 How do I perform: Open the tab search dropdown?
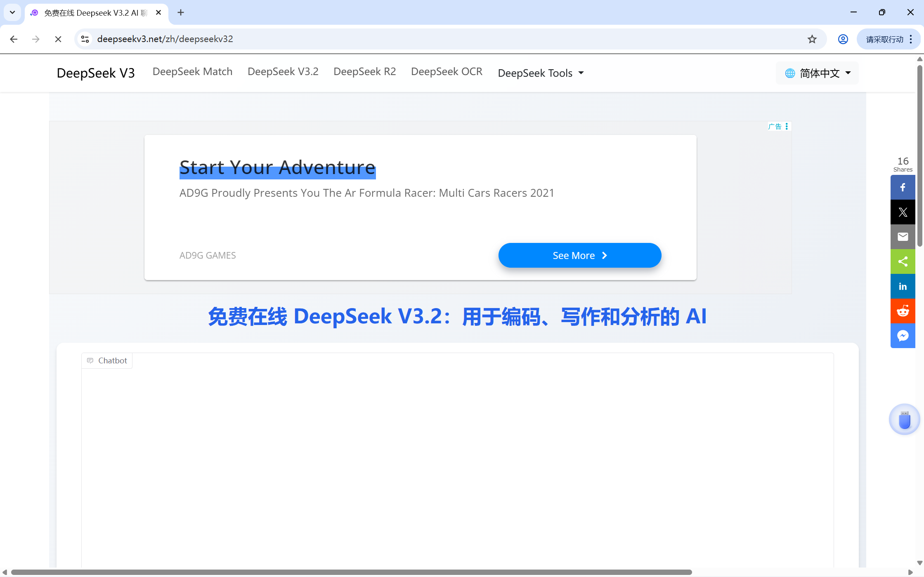[12, 12]
